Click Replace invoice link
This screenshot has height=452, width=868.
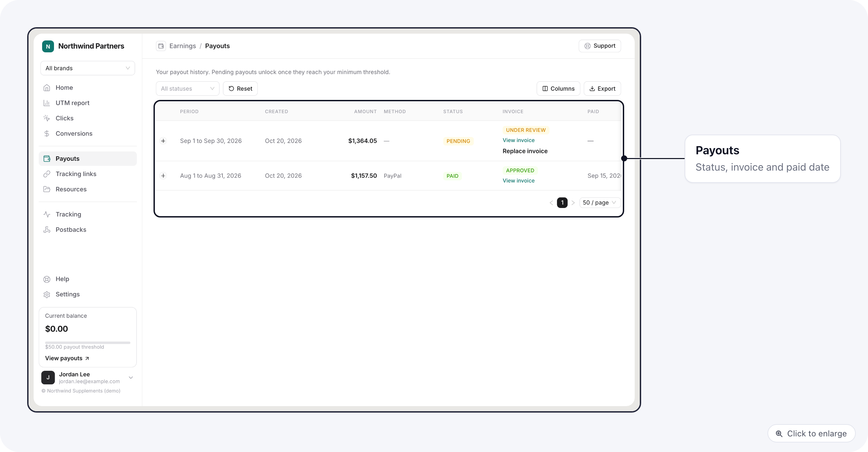click(x=525, y=151)
